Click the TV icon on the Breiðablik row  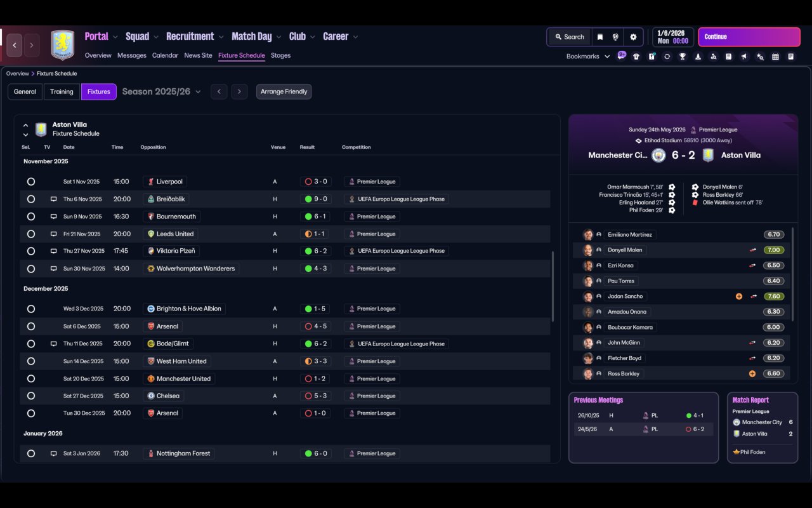click(54, 199)
